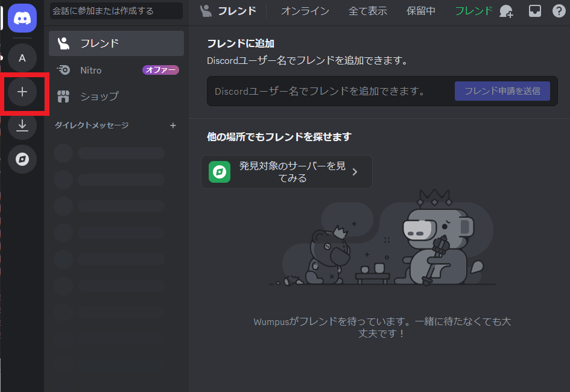This screenshot has width=570, height=392.
Task: Switch to the オンライン tab
Action: [x=305, y=11]
